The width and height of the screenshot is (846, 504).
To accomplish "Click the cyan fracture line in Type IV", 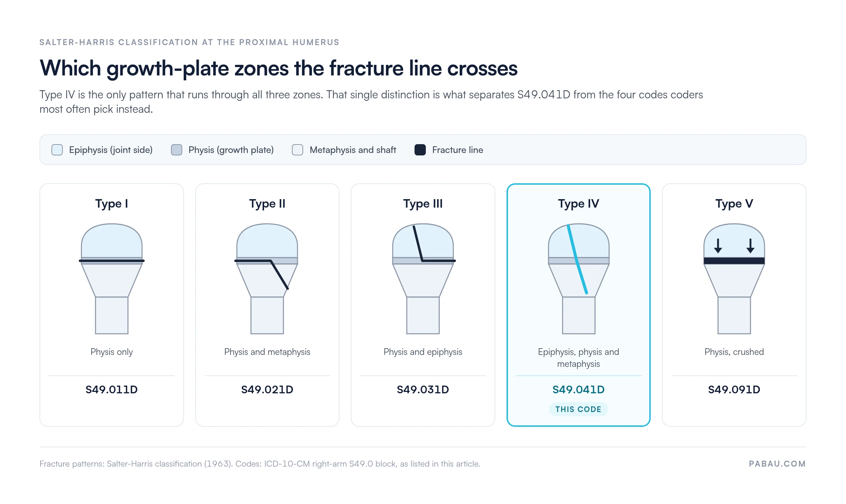I will pyautogui.click(x=577, y=259).
